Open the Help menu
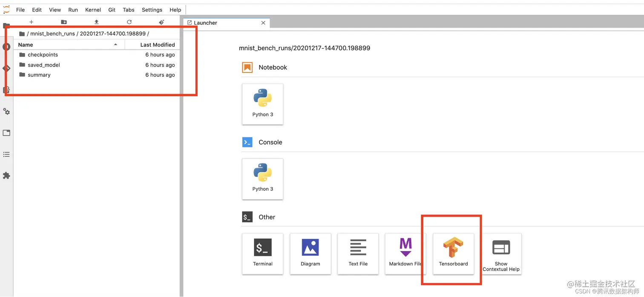Image resolution: width=644 pixels, height=297 pixels. (x=175, y=10)
